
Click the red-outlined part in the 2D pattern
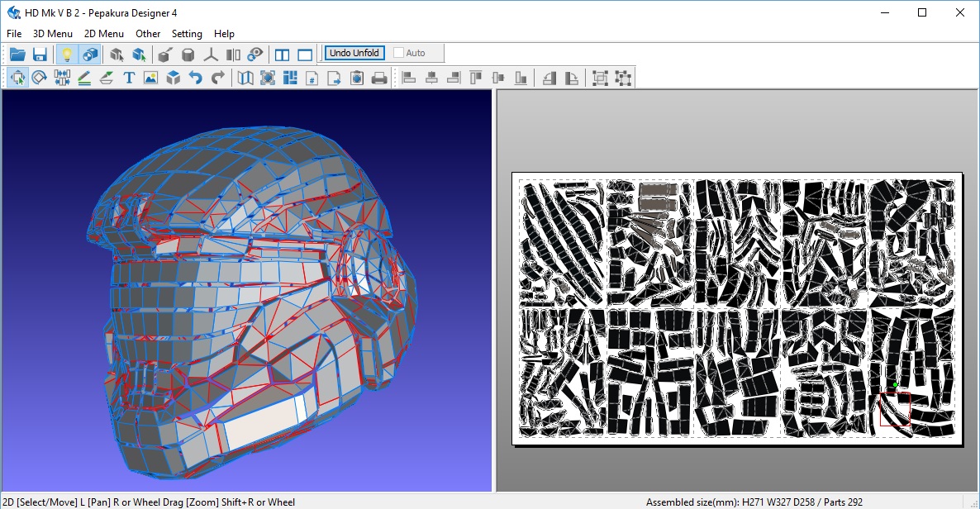tap(895, 410)
